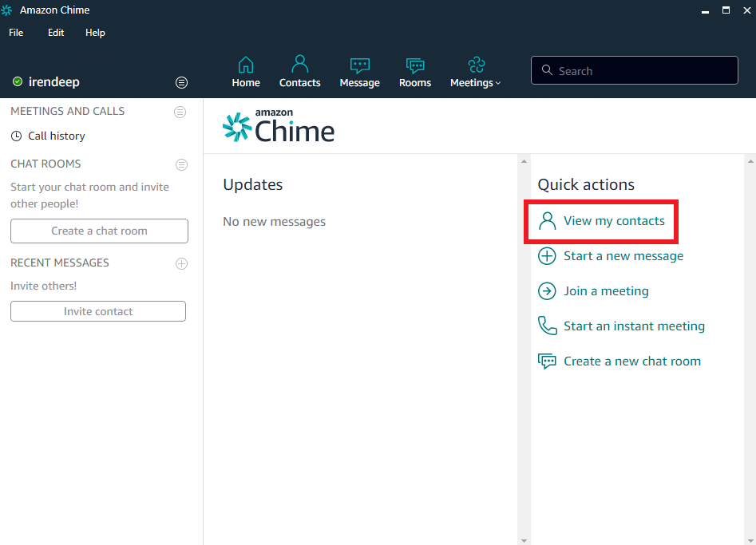Viewport: 756px width, 545px height.
Task: Click the Join a meeting arrow icon
Action: [547, 291]
